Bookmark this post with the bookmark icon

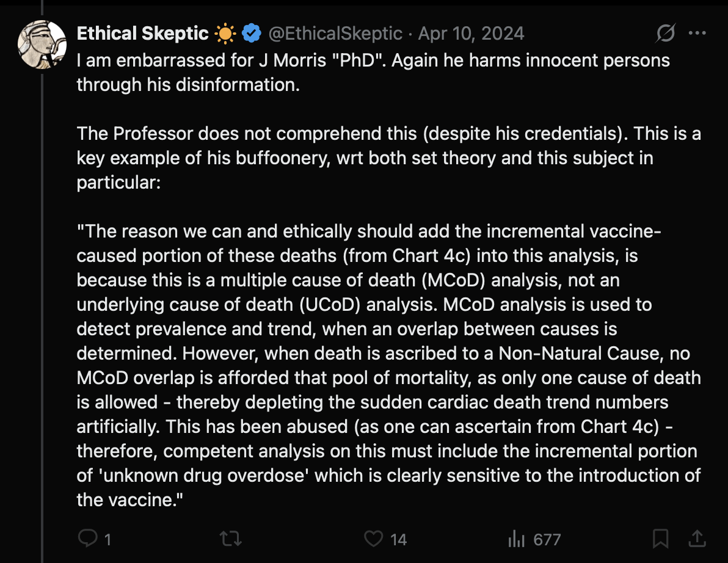pos(660,539)
